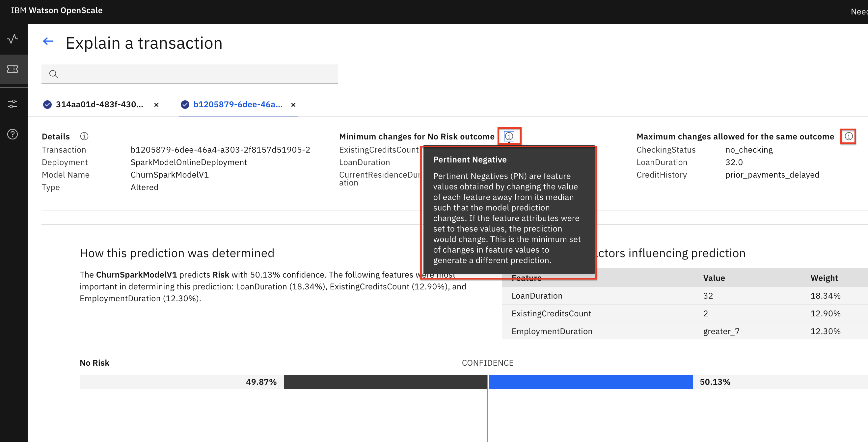Click the dark No Risk confidence bar

pos(385,382)
